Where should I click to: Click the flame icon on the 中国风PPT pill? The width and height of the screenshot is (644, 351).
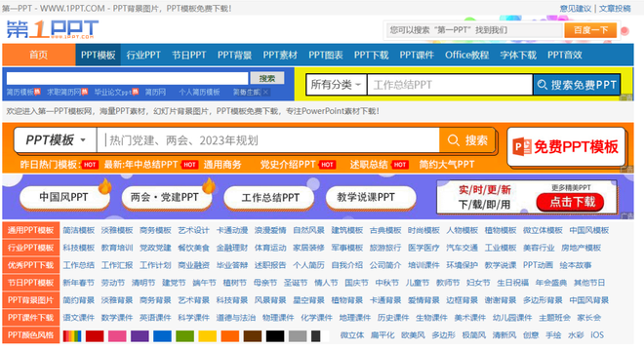[104, 185]
